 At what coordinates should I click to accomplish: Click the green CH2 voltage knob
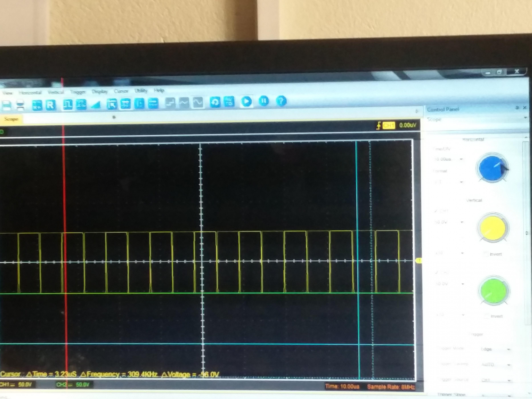pos(494,291)
